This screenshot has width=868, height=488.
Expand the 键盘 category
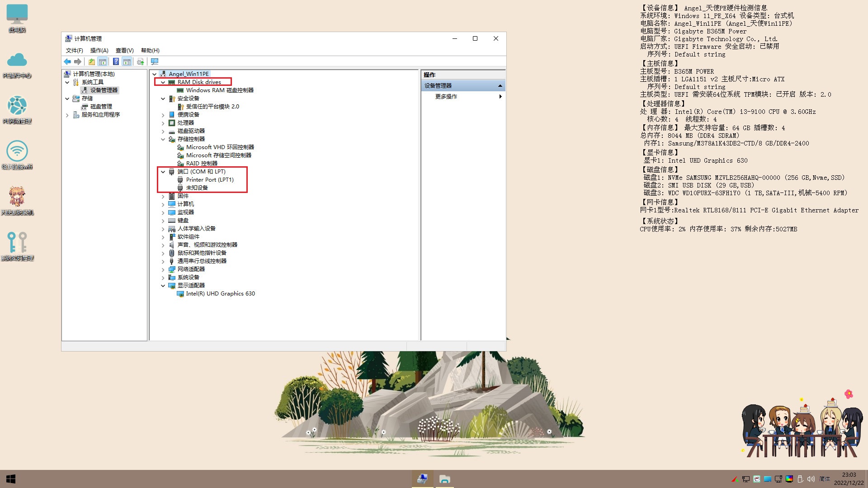click(163, 221)
